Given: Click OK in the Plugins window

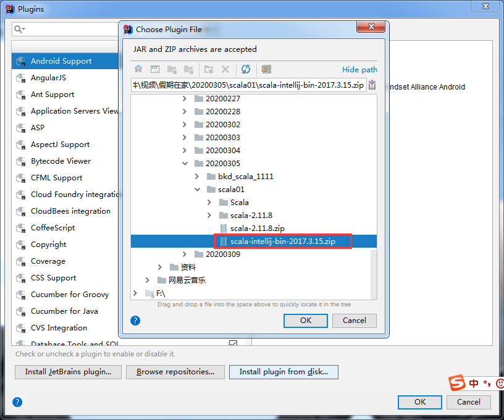Looking at the screenshot, I should (x=420, y=402).
